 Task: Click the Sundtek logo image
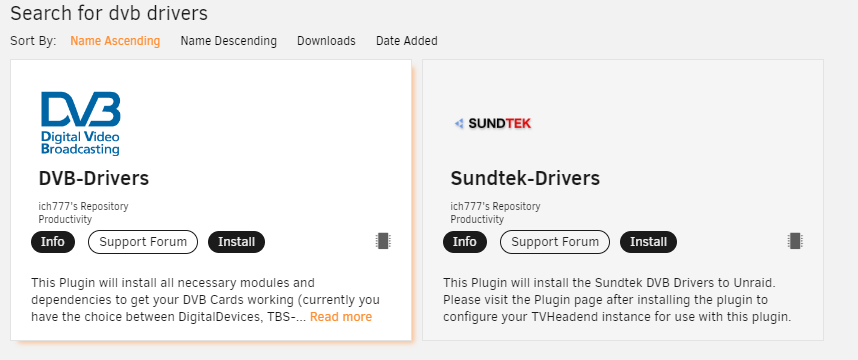pyautogui.click(x=492, y=124)
